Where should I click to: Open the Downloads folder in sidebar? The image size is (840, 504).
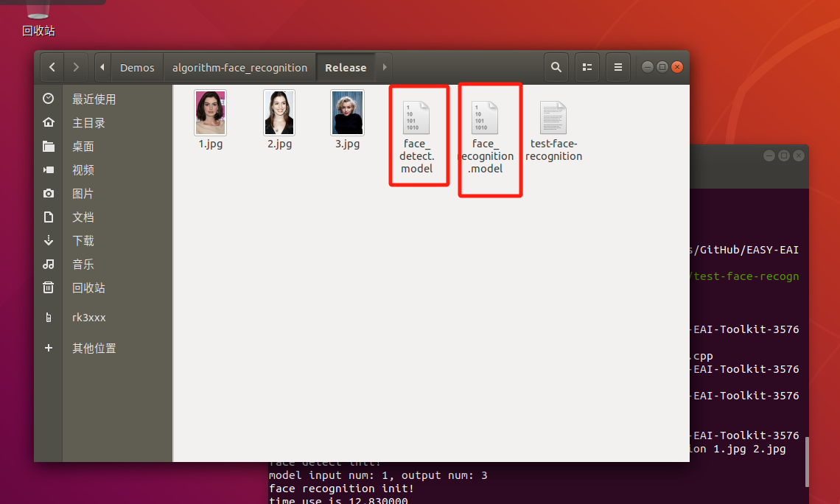pyautogui.click(x=83, y=241)
